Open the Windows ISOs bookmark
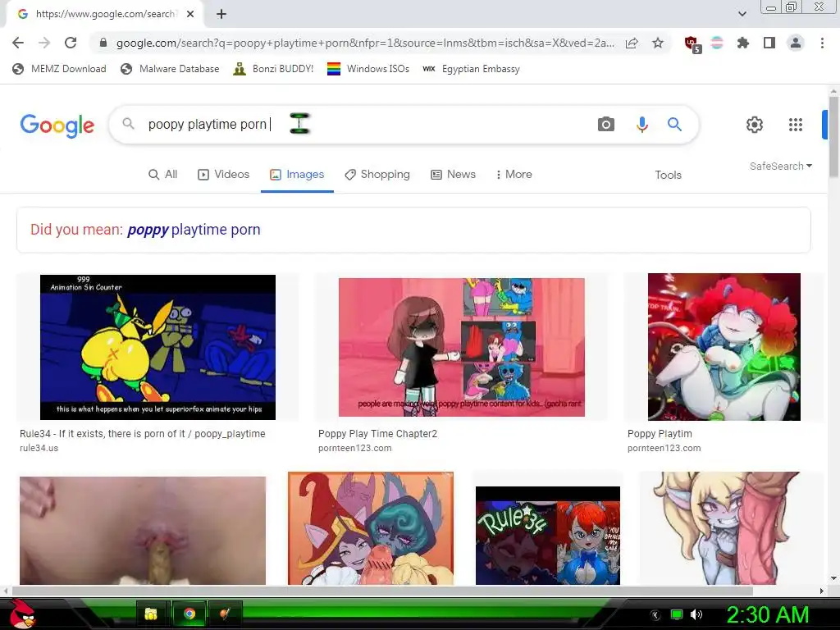This screenshot has height=630, width=840. [x=368, y=69]
